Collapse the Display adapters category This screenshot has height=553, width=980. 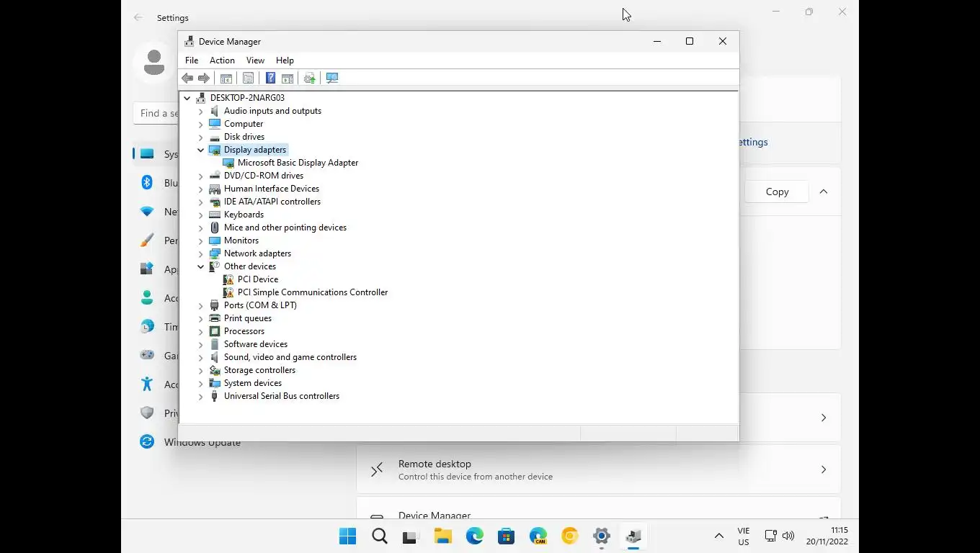tap(201, 150)
